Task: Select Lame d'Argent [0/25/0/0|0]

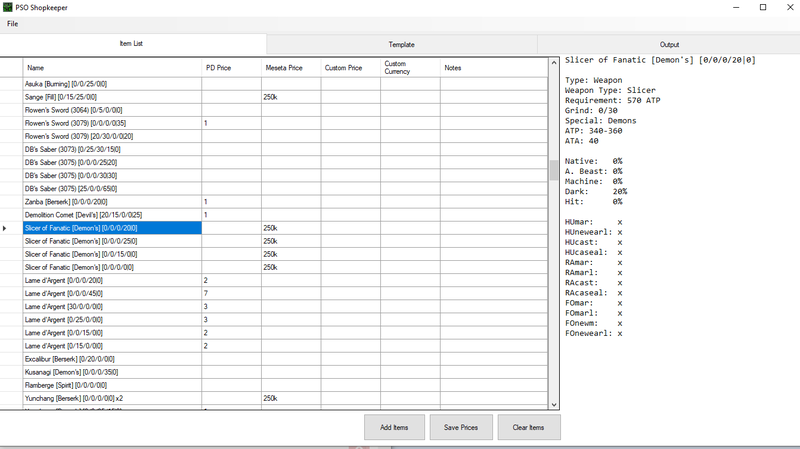Action: (112, 320)
